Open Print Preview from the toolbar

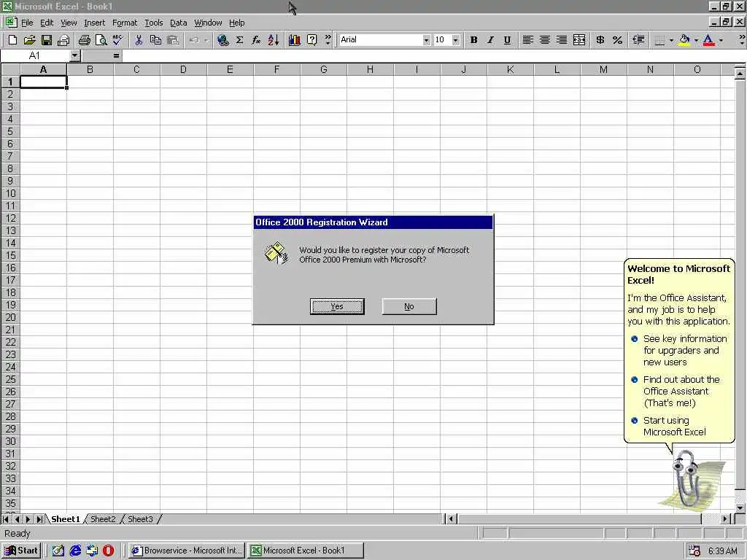(101, 40)
